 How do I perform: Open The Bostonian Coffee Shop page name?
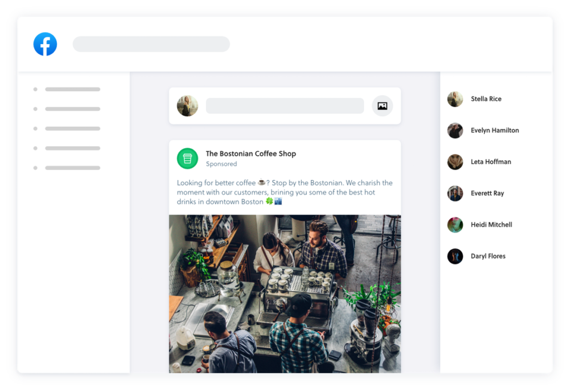click(250, 154)
